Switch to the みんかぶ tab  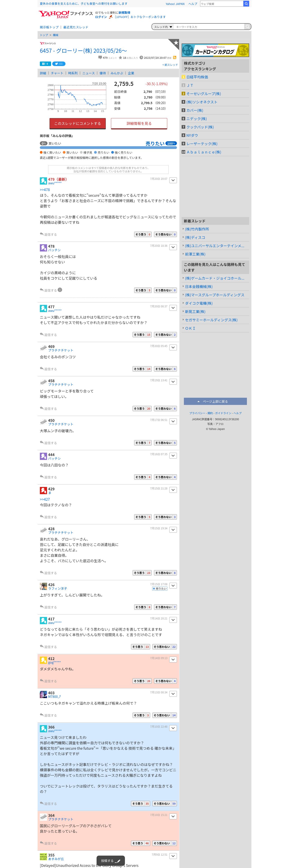[x=117, y=73]
